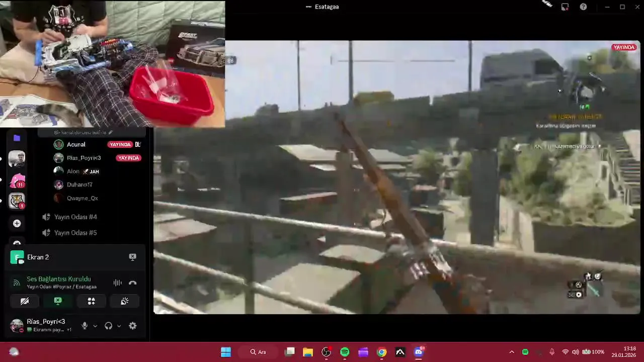Click the weather widget on the taskbar

click(14, 352)
